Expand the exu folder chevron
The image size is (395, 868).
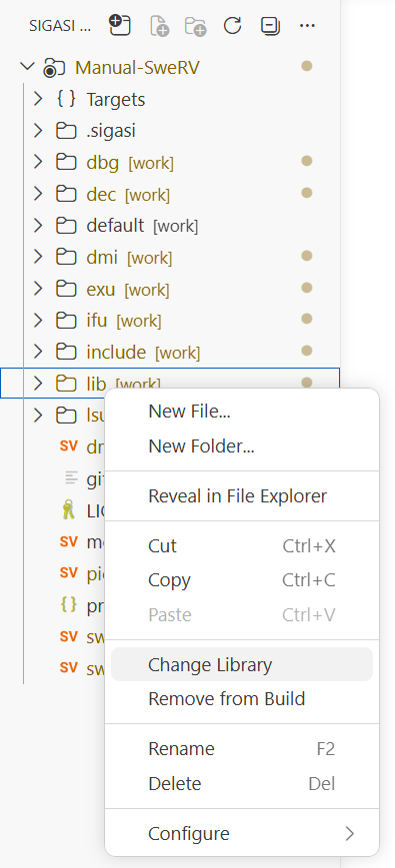click(38, 289)
